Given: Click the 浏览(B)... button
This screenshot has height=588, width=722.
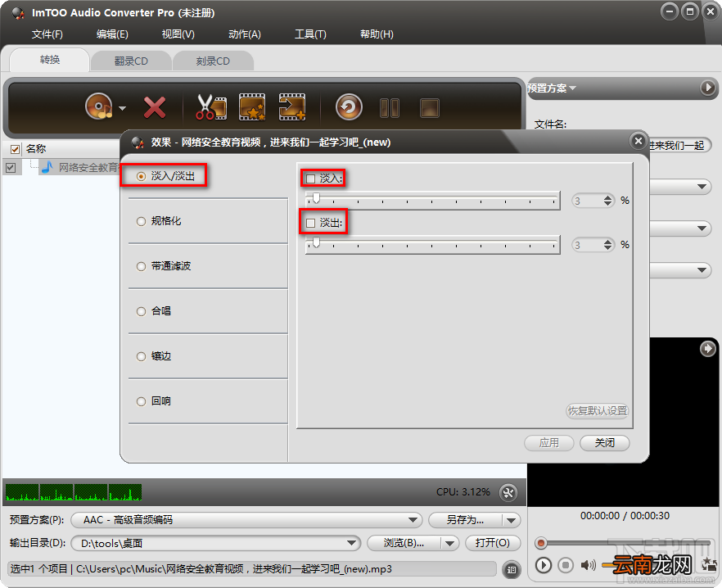Looking at the screenshot, I should [404, 543].
